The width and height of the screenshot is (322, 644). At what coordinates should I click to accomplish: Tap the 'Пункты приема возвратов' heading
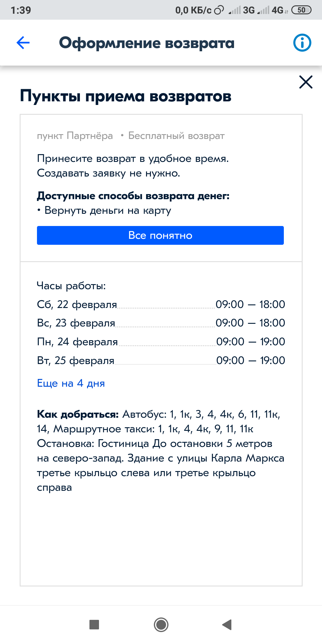point(126,96)
